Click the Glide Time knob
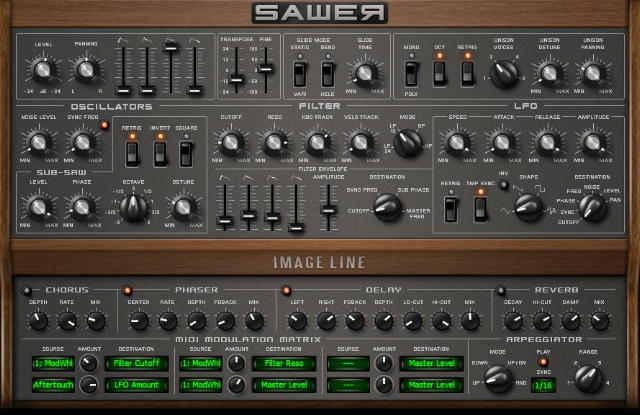 (364, 74)
